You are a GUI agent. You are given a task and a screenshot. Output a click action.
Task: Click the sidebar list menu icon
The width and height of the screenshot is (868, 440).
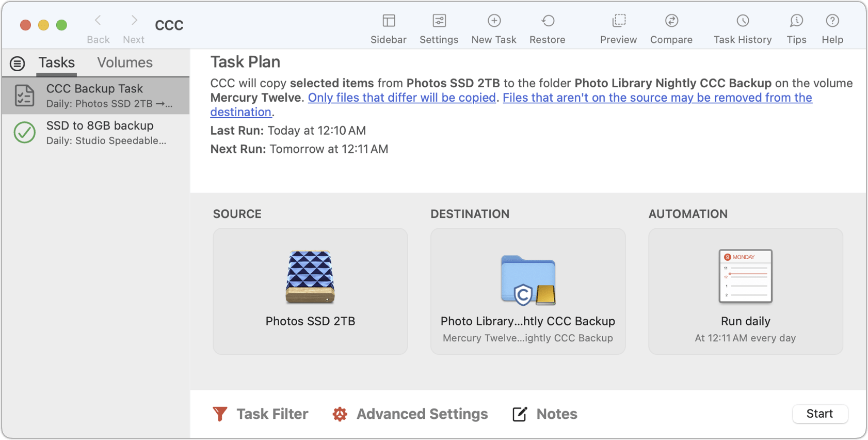tap(17, 64)
